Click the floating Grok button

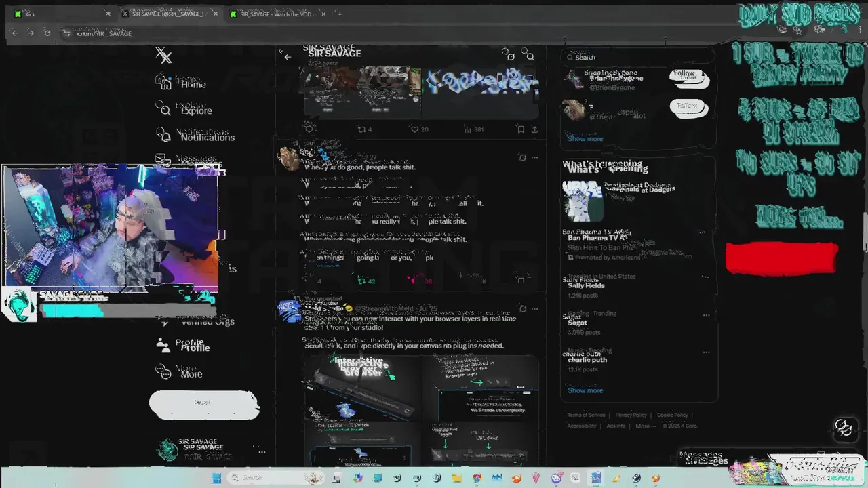click(844, 428)
